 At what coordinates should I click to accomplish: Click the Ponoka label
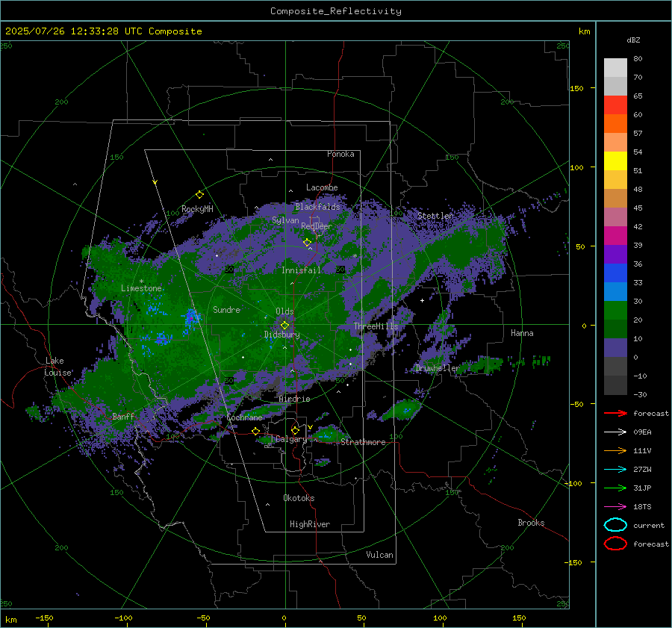click(340, 154)
